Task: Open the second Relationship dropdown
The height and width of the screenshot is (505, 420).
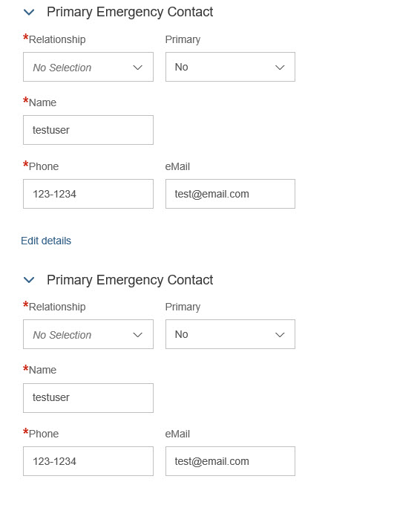Action: click(88, 334)
